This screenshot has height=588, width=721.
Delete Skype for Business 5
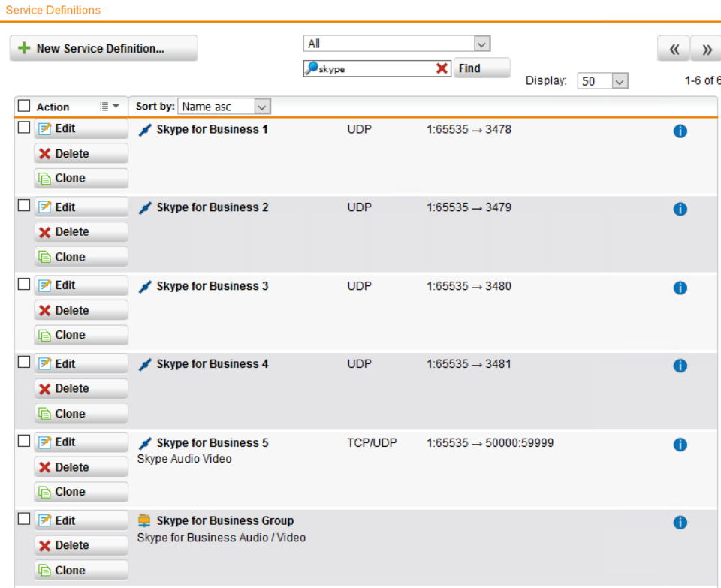point(81,467)
